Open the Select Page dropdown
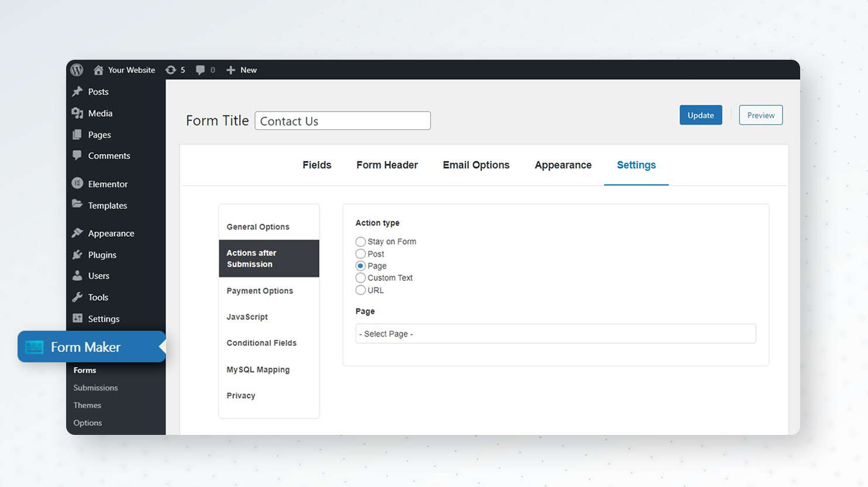 [556, 334]
